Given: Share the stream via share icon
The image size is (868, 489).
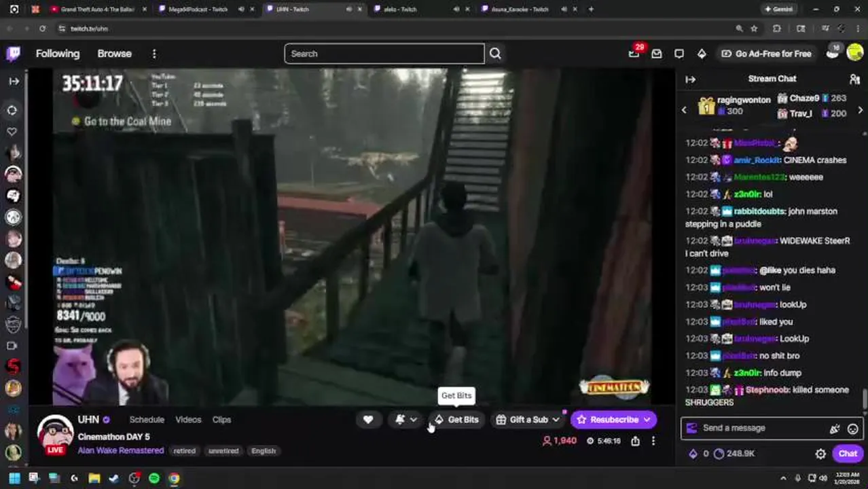Looking at the screenshot, I should point(635,441).
